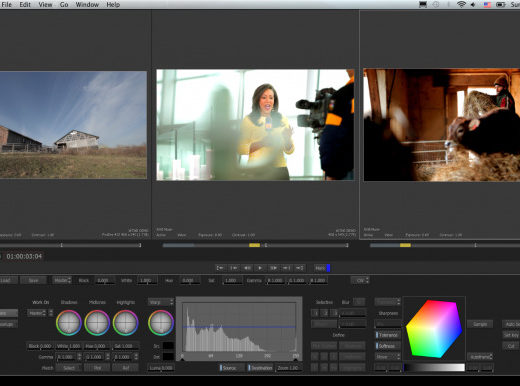Select the news reporter clip thumbnail
The image size is (520, 386).
[x=255, y=125]
